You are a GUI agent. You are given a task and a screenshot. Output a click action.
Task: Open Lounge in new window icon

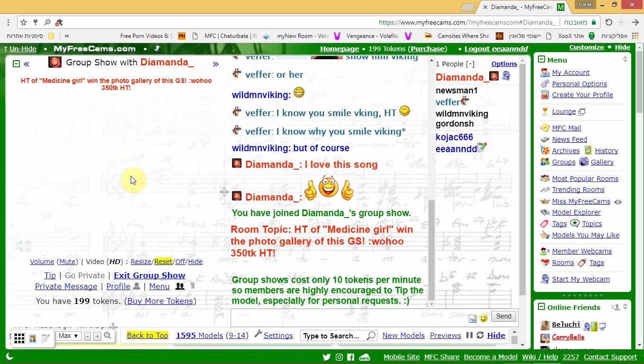pos(582,112)
